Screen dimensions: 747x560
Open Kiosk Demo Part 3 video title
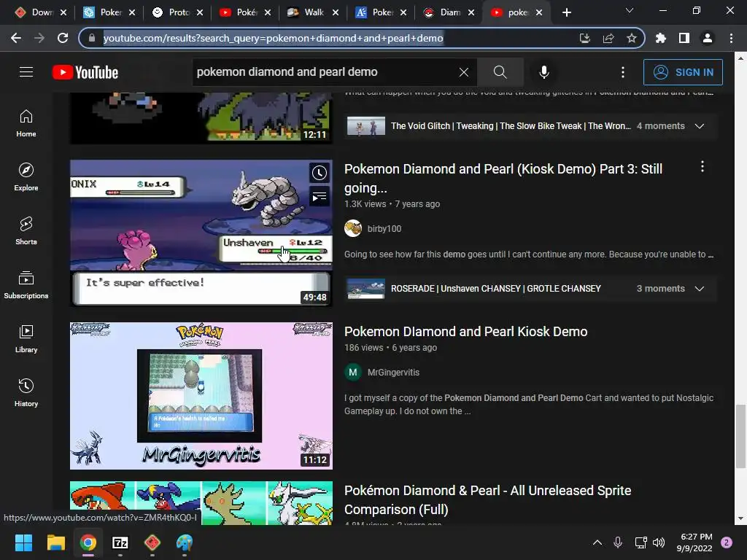coord(503,179)
